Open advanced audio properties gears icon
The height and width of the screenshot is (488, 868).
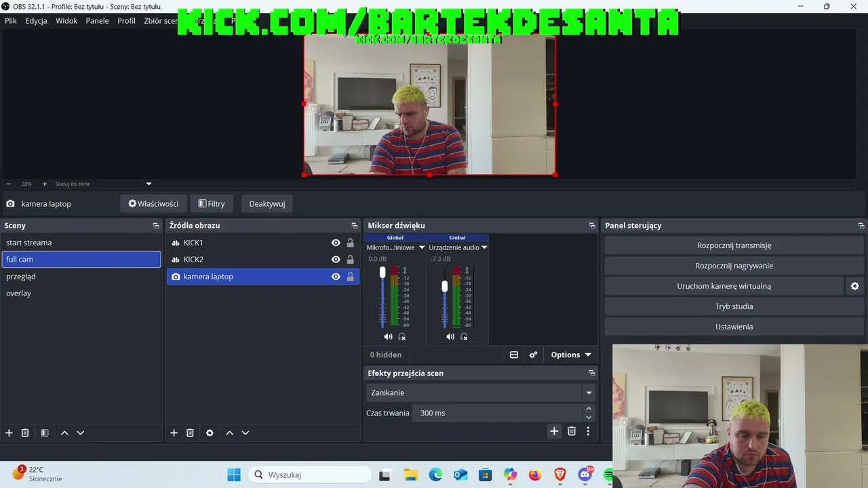534,354
